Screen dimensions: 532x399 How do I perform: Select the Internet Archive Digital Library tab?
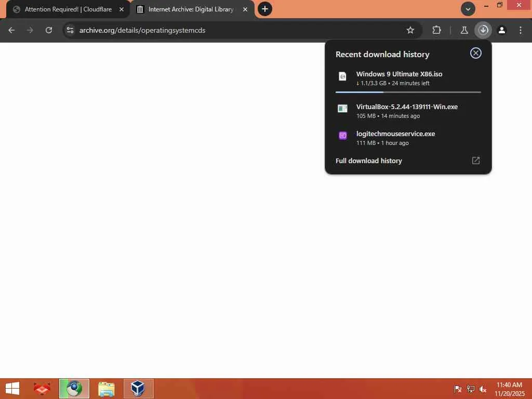pos(192,9)
